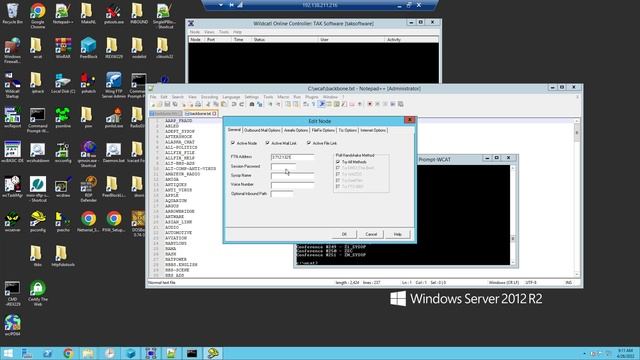The width and height of the screenshot is (640, 360).
Task: Open the Recycle Bin desktop icon
Action: click(12, 13)
